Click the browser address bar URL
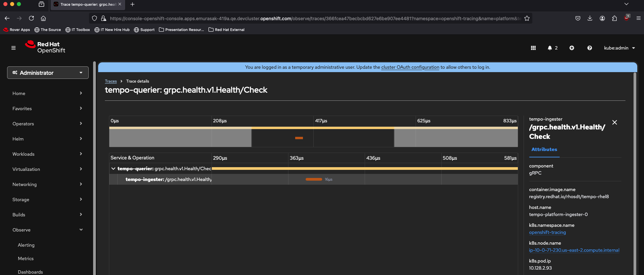 click(x=315, y=19)
